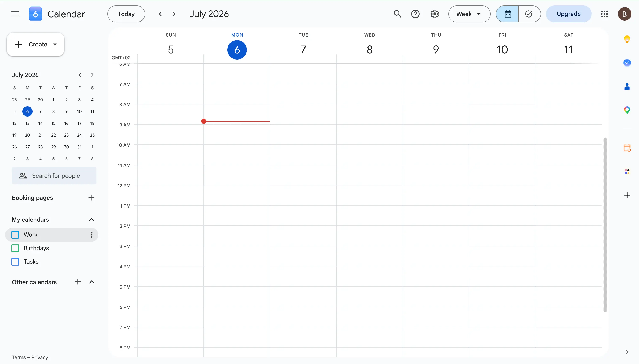Click into Search for people field
639x364 pixels.
click(x=54, y=176)
